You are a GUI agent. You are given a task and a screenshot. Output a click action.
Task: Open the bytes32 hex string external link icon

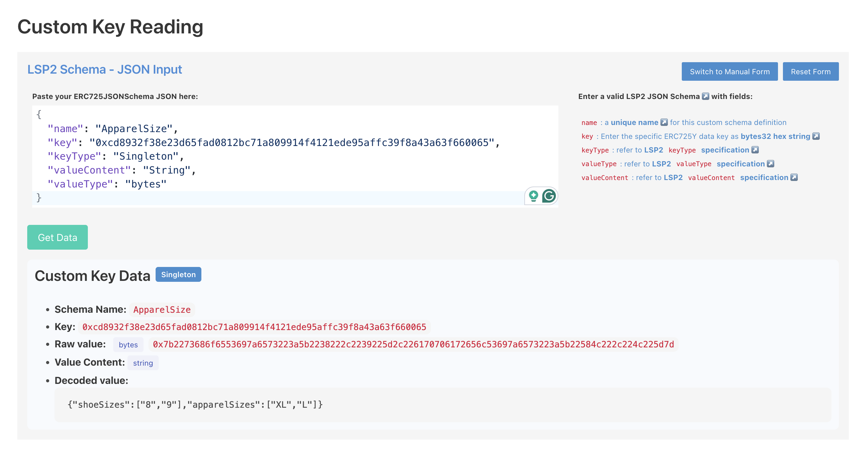(x=816, y=136)
